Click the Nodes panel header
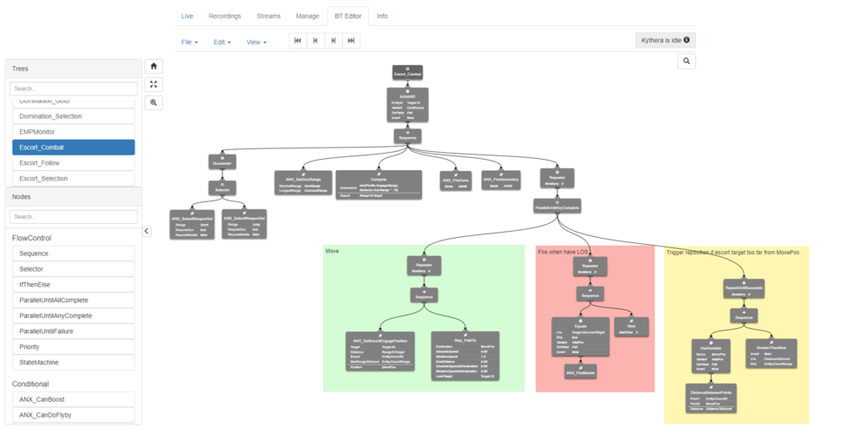Image resolution: width=868 pixels, height=441 pixels. click(74, 197)
